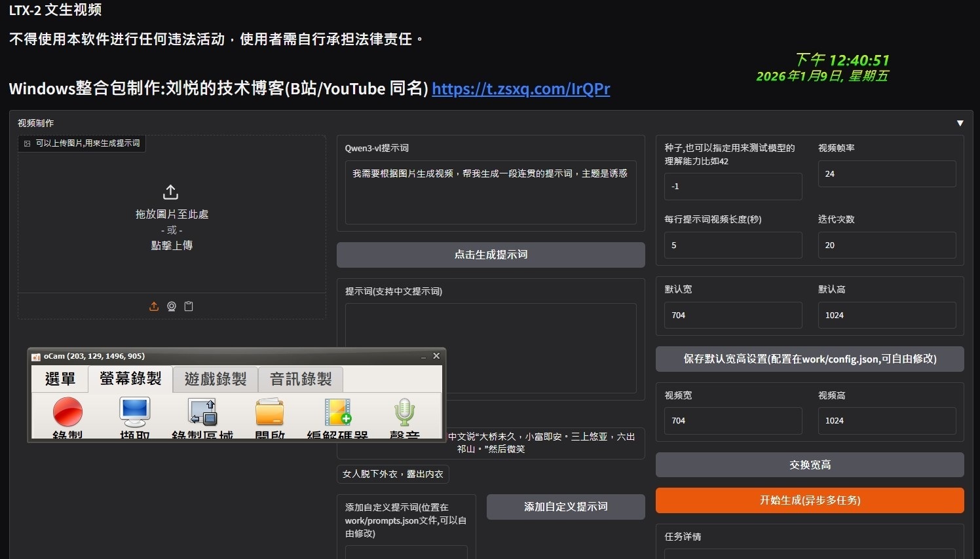Switch to the 遊戲錄製 tab
The image size is (980, 559).
pos(216,379)
